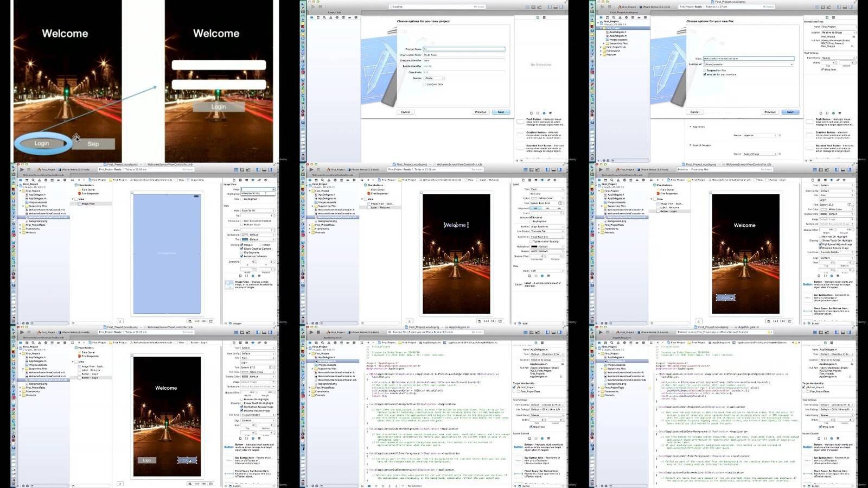Open Breakpoint navigator icon in new project window

349,17
